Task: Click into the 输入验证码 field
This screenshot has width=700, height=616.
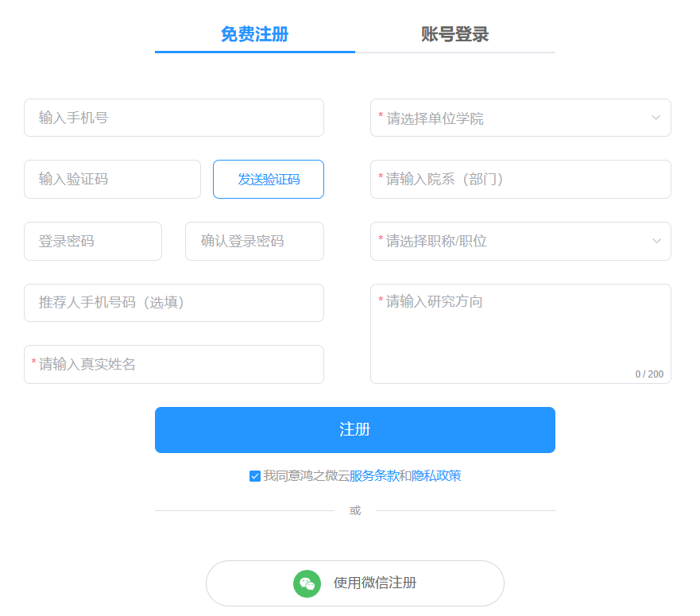Action: click(112, 180)
